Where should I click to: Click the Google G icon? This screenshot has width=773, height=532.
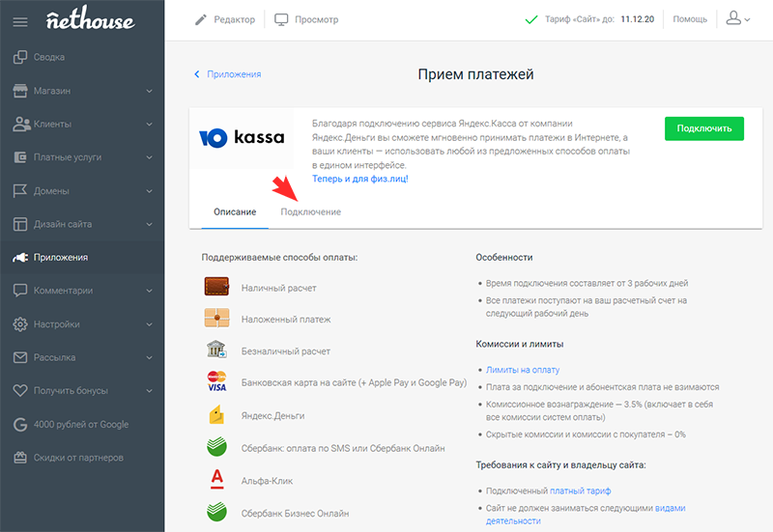(x=20, y=424)
